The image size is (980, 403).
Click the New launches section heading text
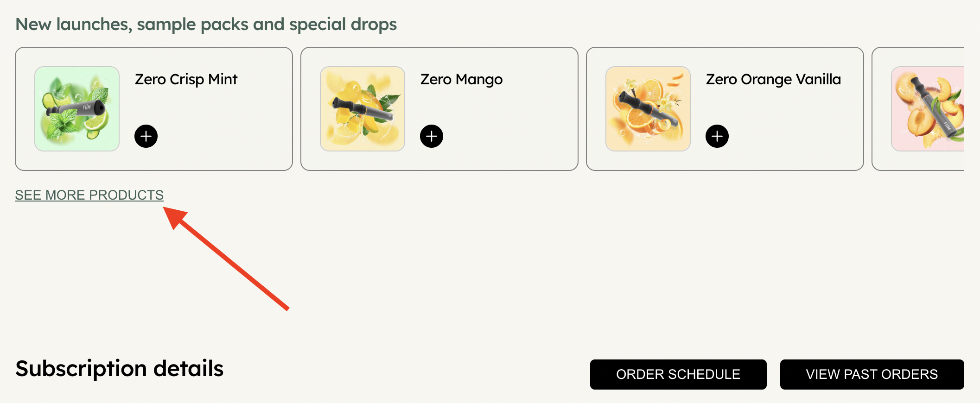[206, 24]
